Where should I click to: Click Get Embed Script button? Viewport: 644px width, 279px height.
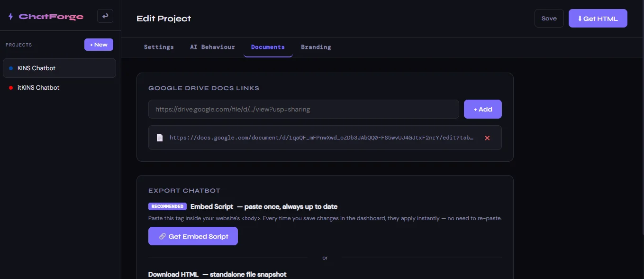point(193,236)
